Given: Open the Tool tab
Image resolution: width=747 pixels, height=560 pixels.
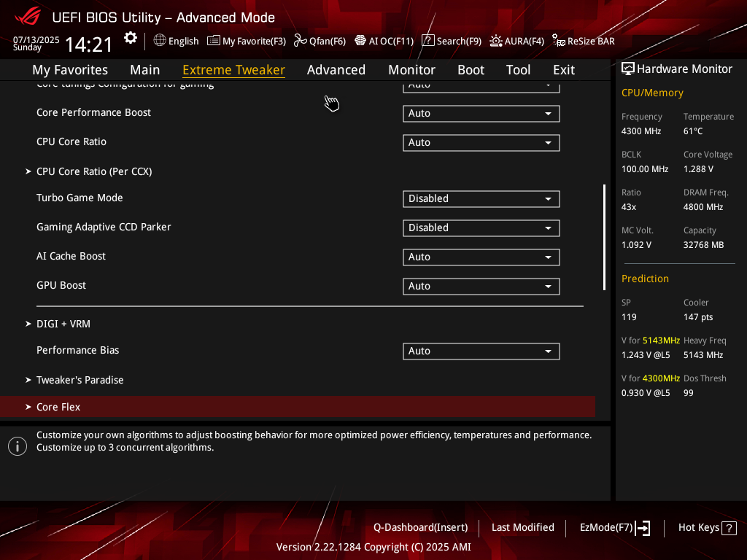Looking at the screenshot, I should 519,70.
